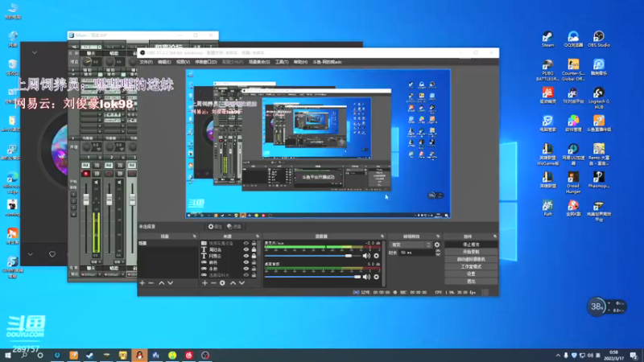This screenshot has height=362, width=644.
Task: Open OBS Studio desktop shortcut
Action: click(598, 39)
